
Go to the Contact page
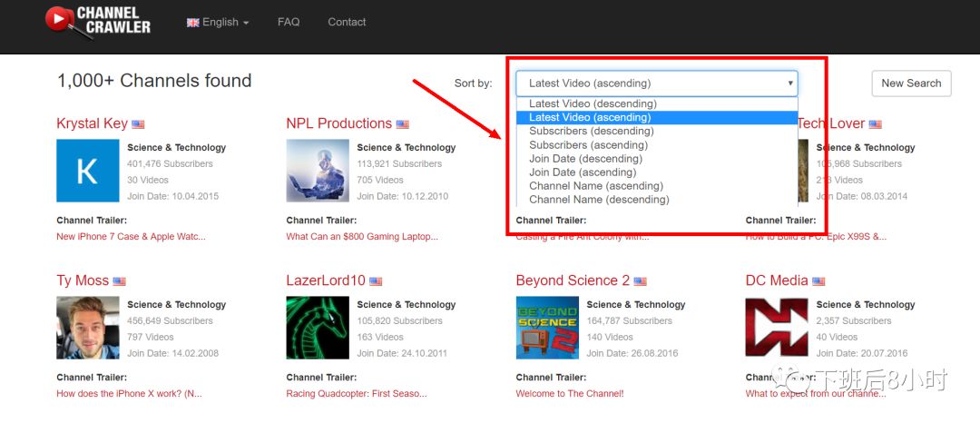pos(347,22)
